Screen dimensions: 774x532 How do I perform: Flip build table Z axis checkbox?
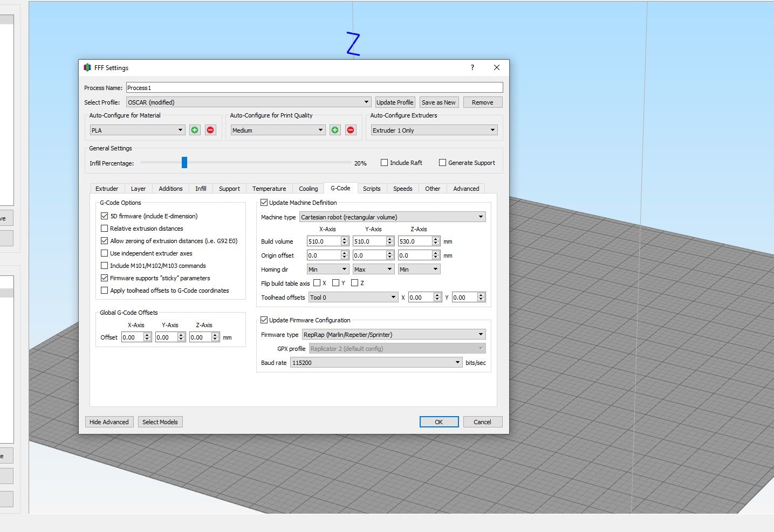point(355,282)
